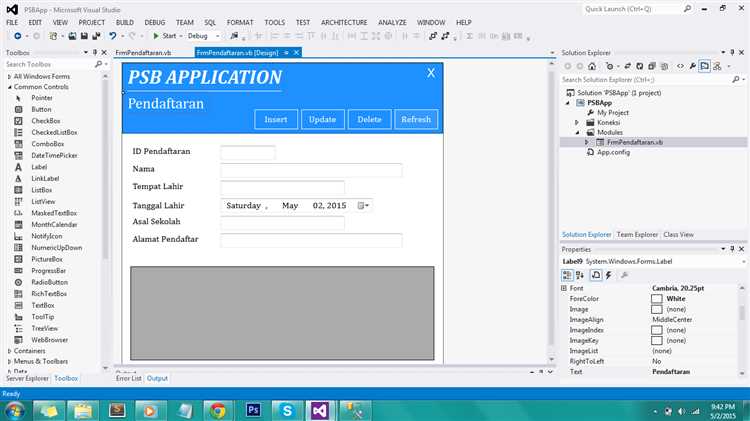The image size is (750, 421).
Task: Open Chrome from Windows taskbar
Action: click(218, 410)
